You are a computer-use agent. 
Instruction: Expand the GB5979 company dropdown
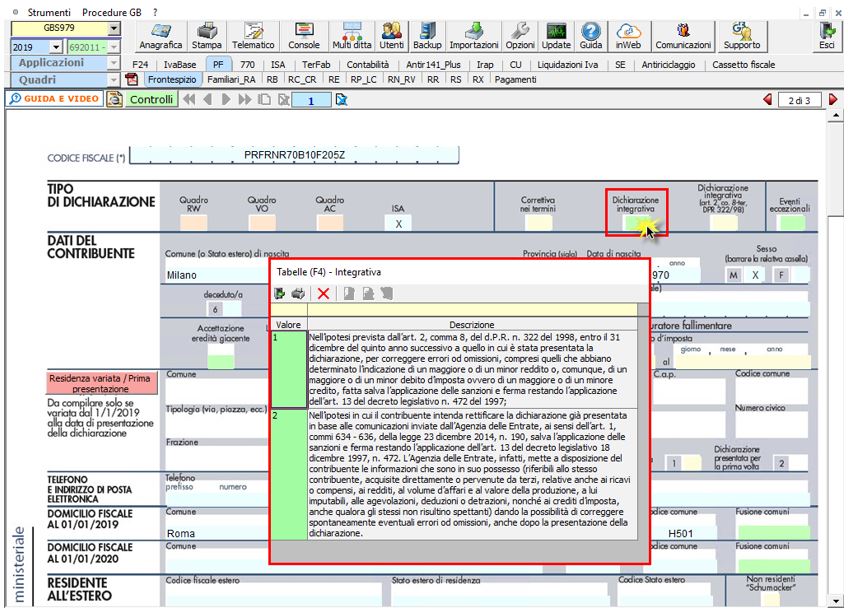click(113, 29)
